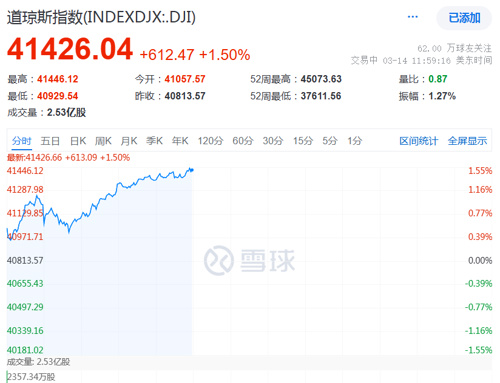Image resolution: width=500 pixels, height=383 pixels.
Task: Click the 2357.34万股 volume label
Action: pos(31,377)
